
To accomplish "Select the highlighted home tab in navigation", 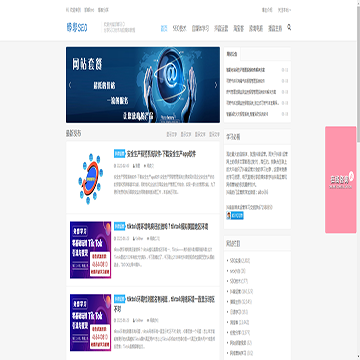I will coord(164,28).
